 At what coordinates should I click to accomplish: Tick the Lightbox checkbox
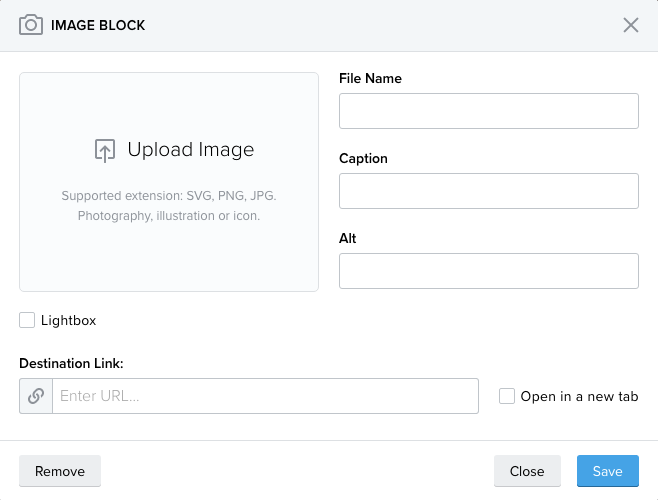[27, 320]
